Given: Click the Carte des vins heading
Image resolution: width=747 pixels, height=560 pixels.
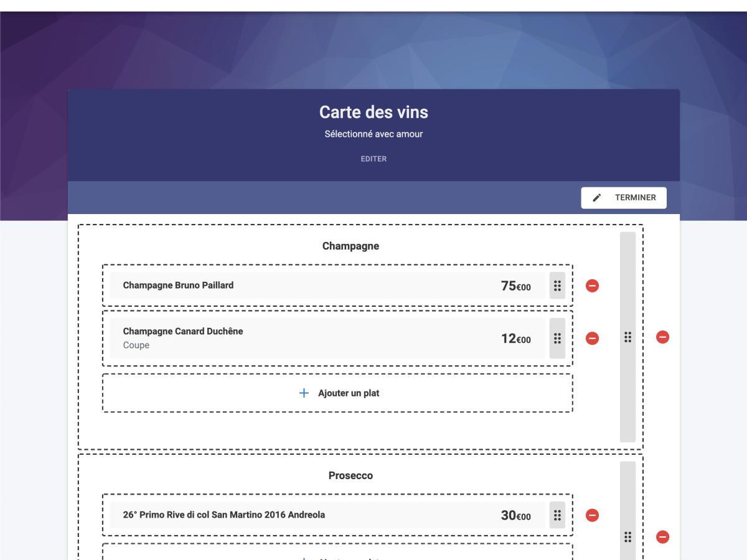Looking at the screenshot, I should (374, 113).
